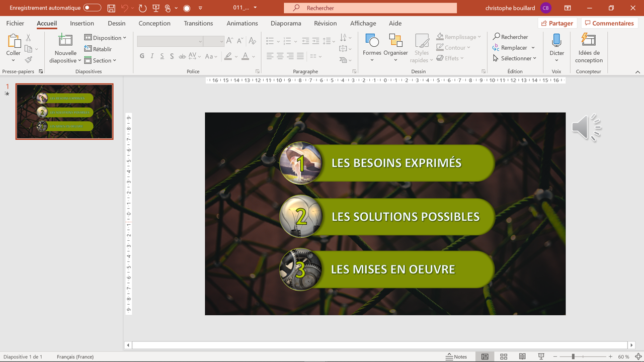Open the Formes shapes gallery

(372, 41)
